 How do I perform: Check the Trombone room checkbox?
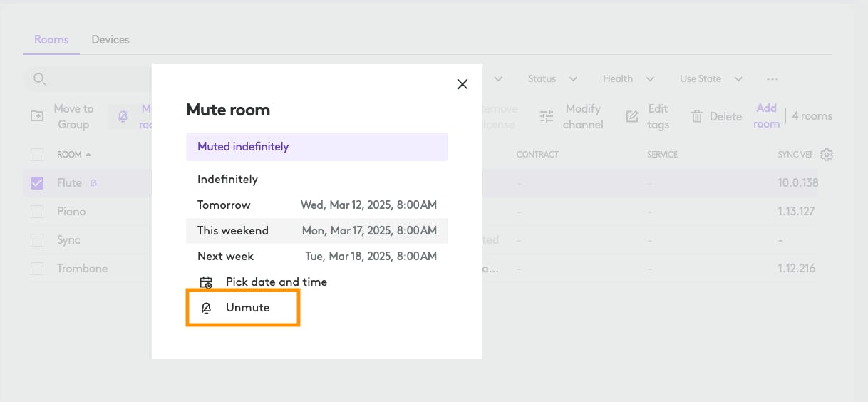point(37,269)
